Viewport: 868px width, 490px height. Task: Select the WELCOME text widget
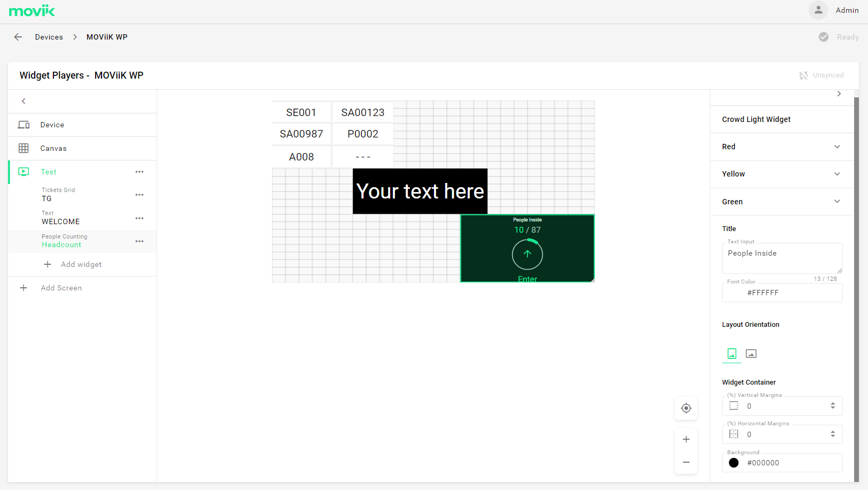[x=82, y=218]
